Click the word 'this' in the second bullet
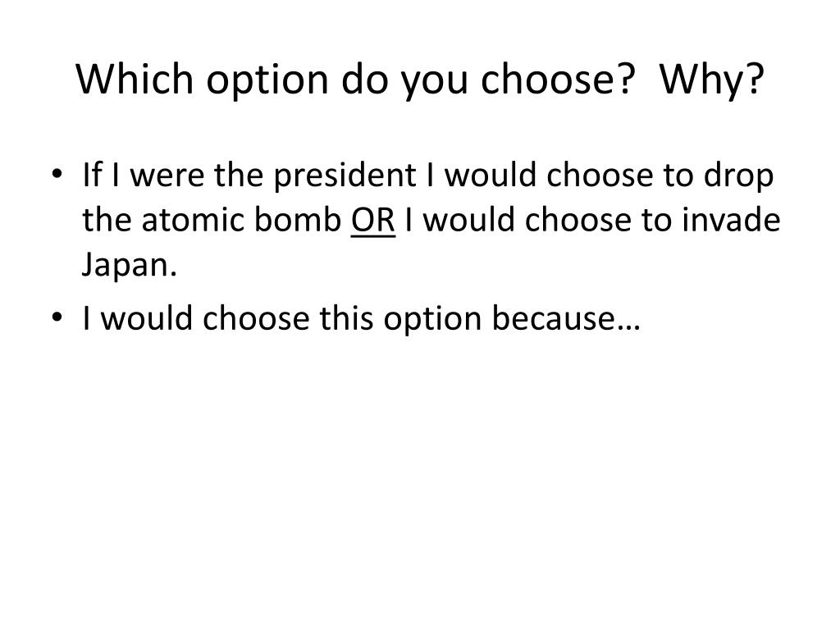 click(347, 318)
